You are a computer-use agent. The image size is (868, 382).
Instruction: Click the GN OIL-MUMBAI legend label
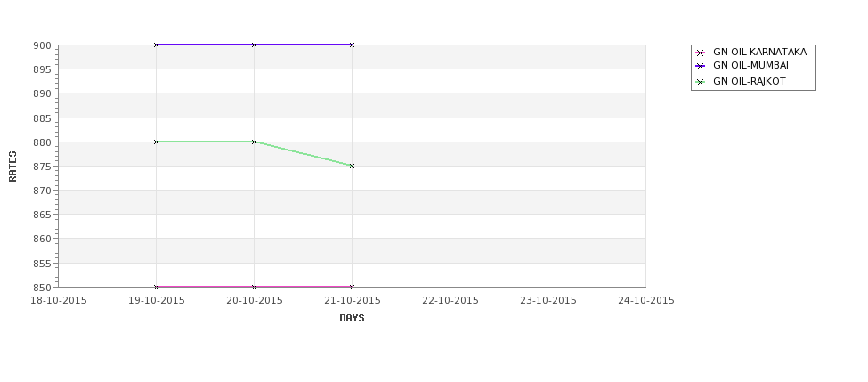click(x=750, y=65)
